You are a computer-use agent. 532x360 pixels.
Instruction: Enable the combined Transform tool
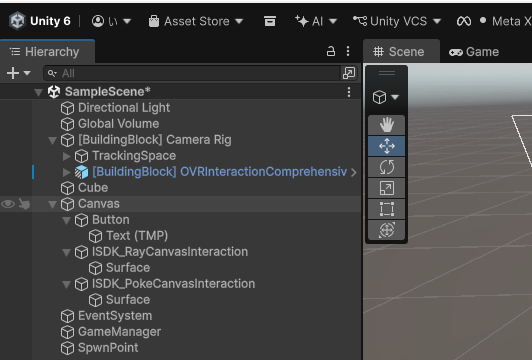tap(386, 230)
